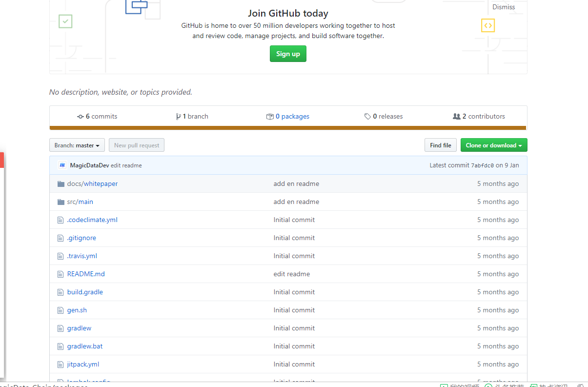This screenshot has height=387, width=588.
Task: Dismiss the Join GitHub banner
Action: point(503,7)
